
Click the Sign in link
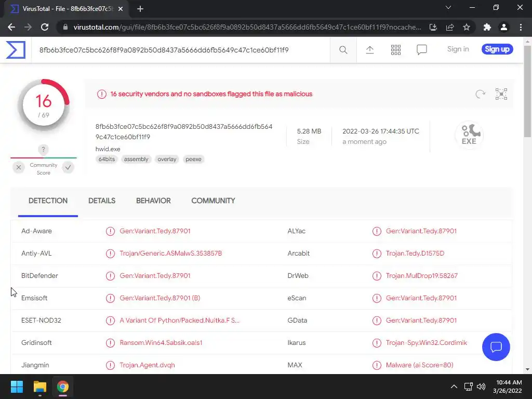pos(458,49)
